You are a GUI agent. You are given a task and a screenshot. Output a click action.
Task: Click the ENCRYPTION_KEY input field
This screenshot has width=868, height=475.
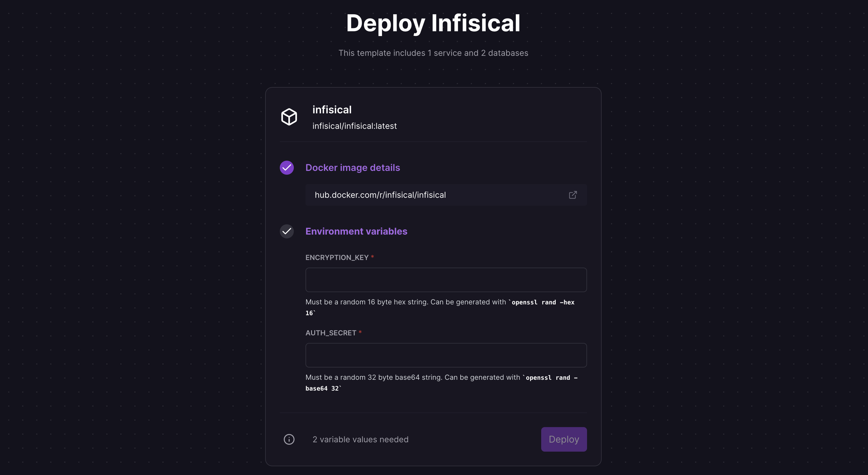(445, 280)
